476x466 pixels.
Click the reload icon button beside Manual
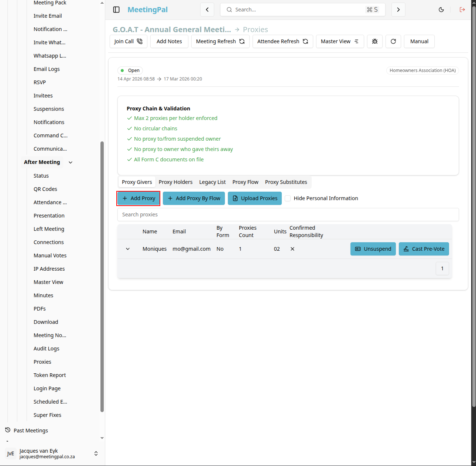(393, 41)
